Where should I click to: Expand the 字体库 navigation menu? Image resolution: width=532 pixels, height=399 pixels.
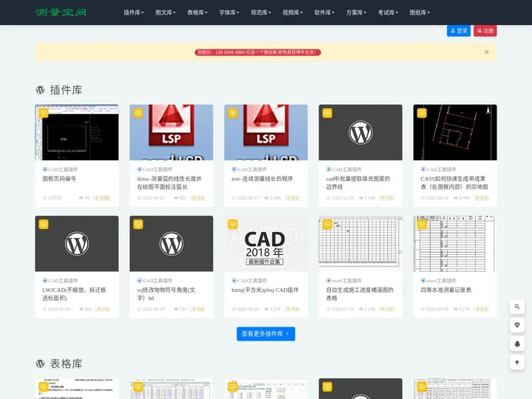tap(228, 13)
